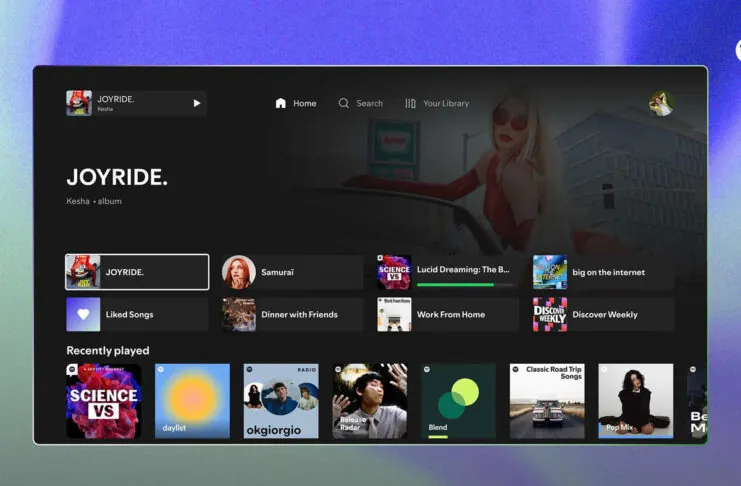The height and width of the screenshot is (486, 741).
Task: Open Dinner with Friends playlist tile
Action: [292, 314]
